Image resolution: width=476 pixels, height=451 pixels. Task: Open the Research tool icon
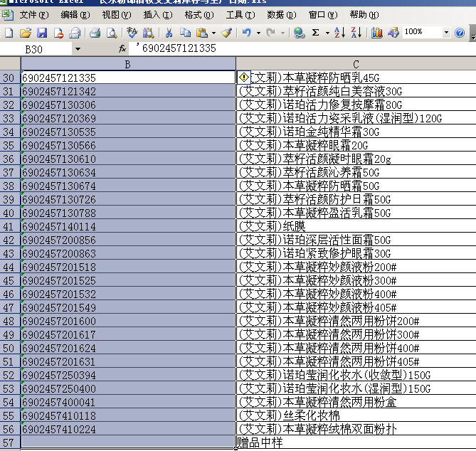[149, 33]
